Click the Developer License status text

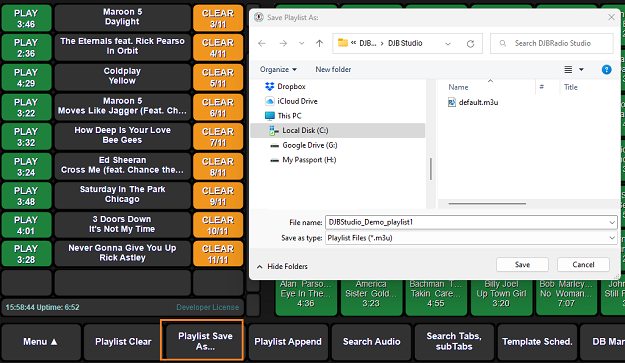[x=207, y=307]
